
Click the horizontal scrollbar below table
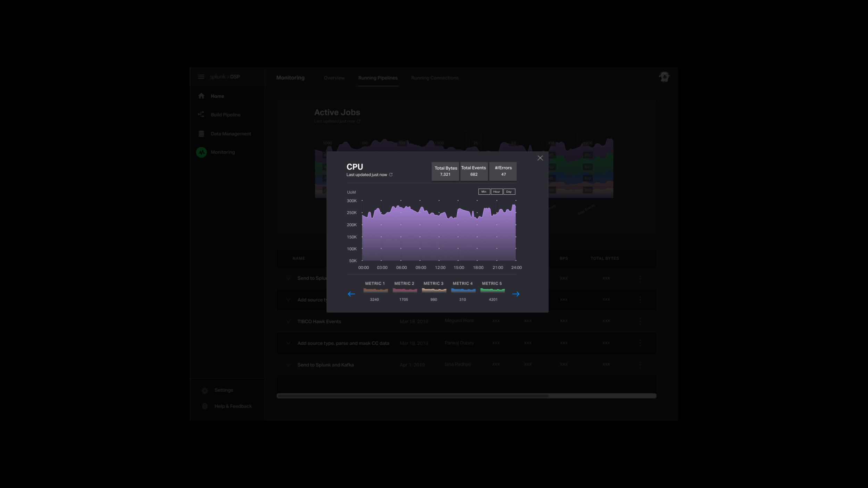413,396
